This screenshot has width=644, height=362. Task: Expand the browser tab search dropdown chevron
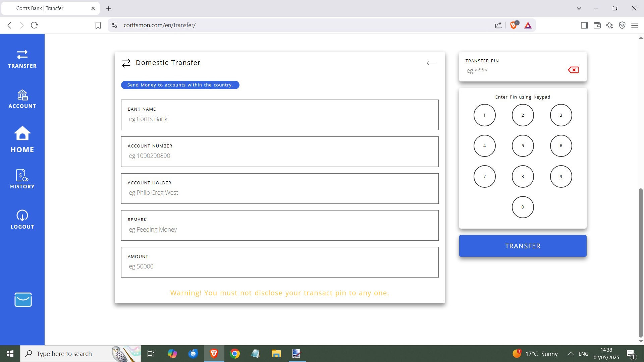[579, 8]
